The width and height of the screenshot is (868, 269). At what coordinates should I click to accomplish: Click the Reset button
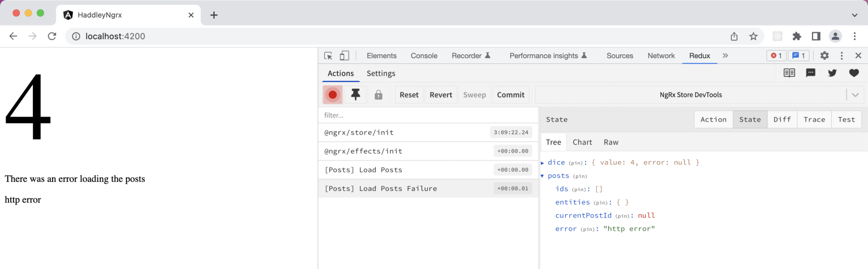coord(409,95)
